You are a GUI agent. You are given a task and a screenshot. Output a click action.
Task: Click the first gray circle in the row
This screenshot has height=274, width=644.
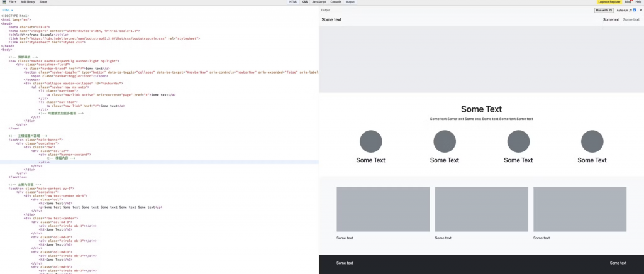click(x=371, y=141)
